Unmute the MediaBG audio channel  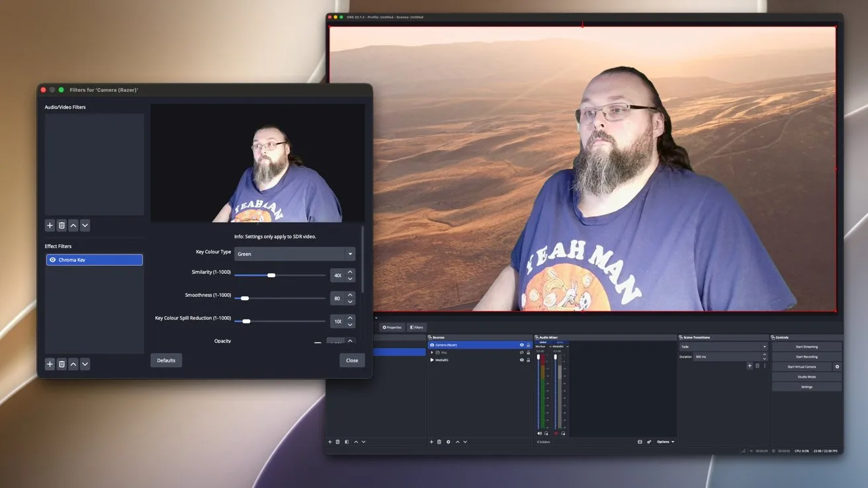[x=556, y=434]
